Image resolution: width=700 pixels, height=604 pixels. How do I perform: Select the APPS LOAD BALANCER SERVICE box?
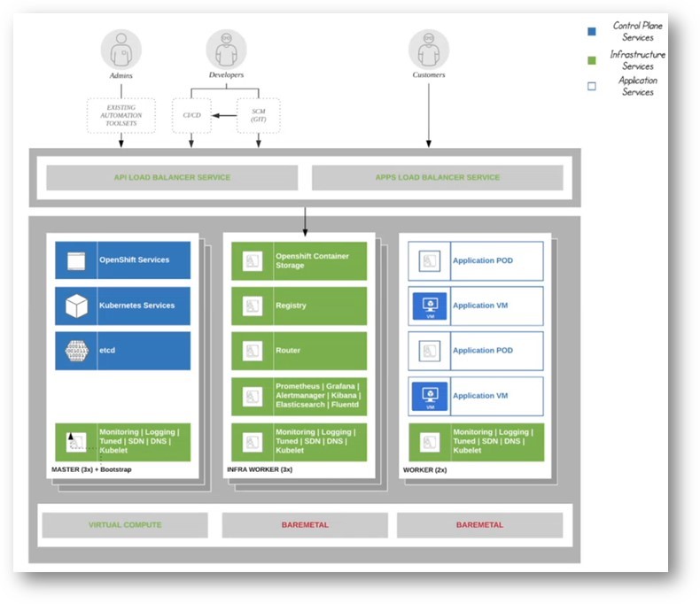pos(438,177)
